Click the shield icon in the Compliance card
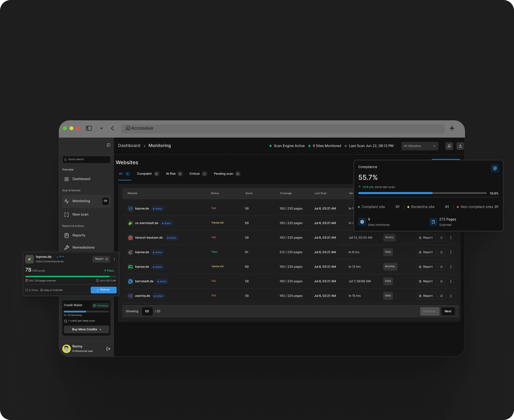Screen dimensions: 514x420 click(495, 168)
